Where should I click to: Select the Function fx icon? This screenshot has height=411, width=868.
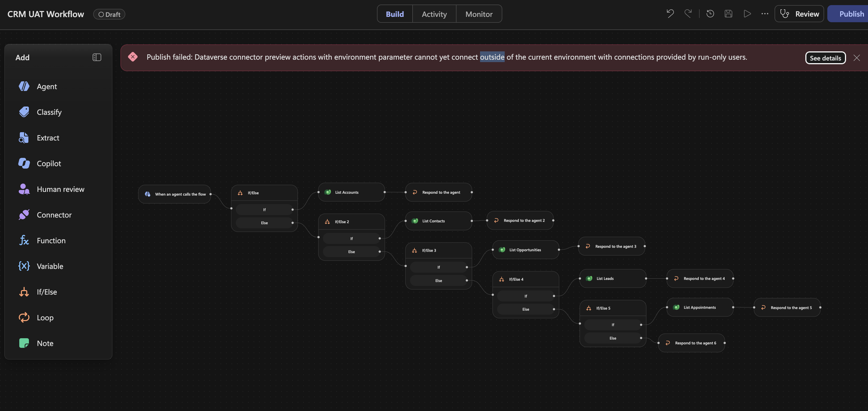click(x=24, y=241)
